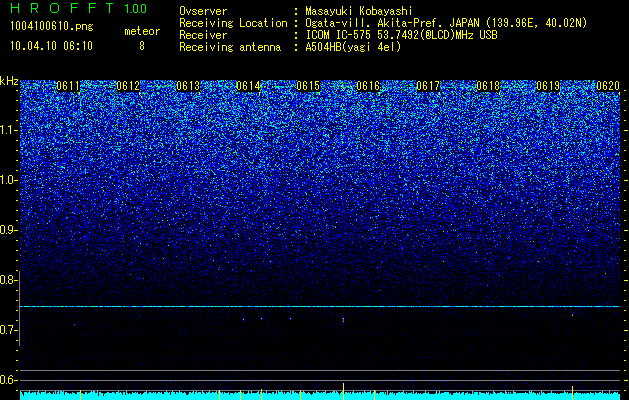Select the file name 1004100610.png

click(52, 27)
